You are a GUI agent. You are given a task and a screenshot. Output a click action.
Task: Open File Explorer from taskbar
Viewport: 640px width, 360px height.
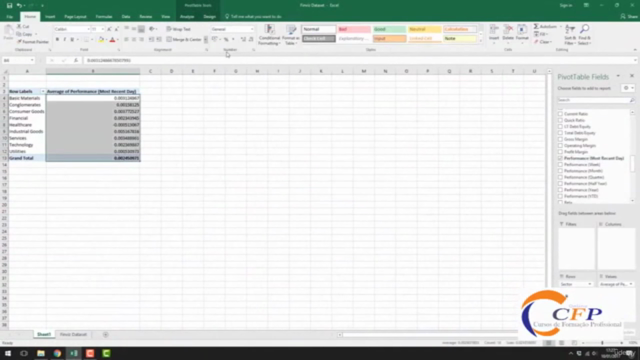point(41,353)
